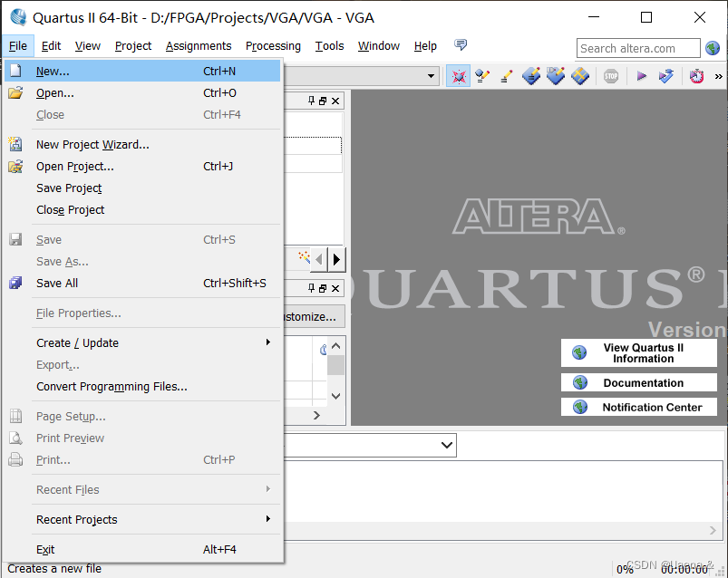Click the grayed Save As... menu entry
This screenshot has height=578, width=728.
point(142,261)
